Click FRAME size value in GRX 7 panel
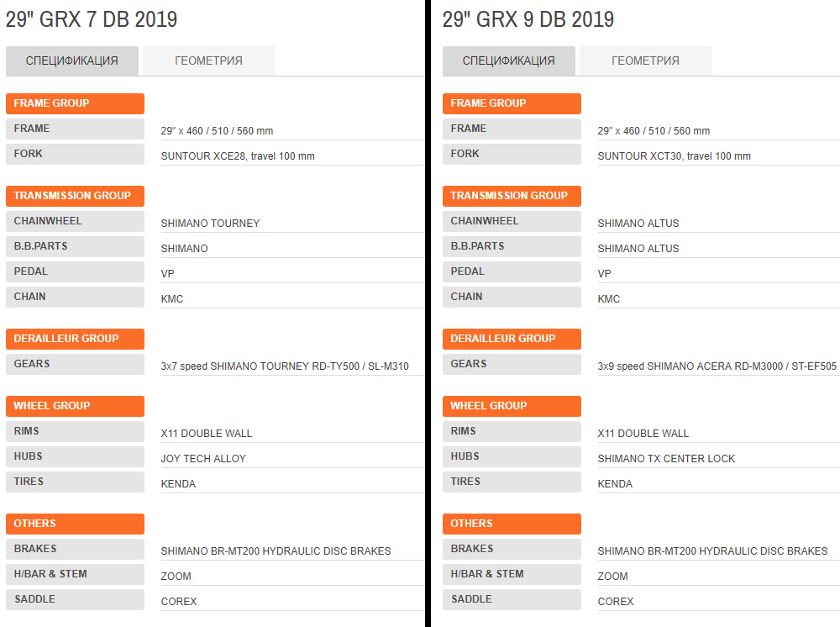The image size is (840, 627). coord(217,131)
